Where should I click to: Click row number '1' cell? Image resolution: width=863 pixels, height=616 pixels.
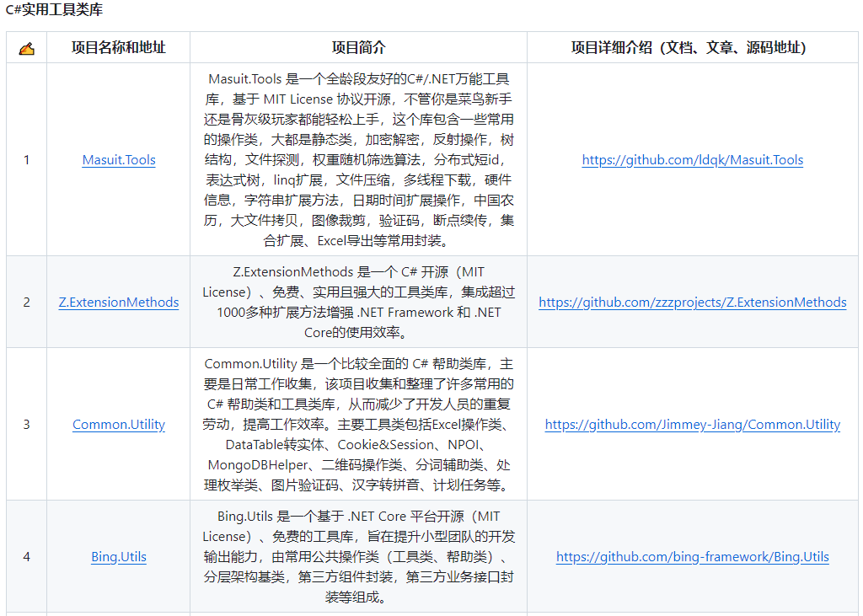pos(26,159)
